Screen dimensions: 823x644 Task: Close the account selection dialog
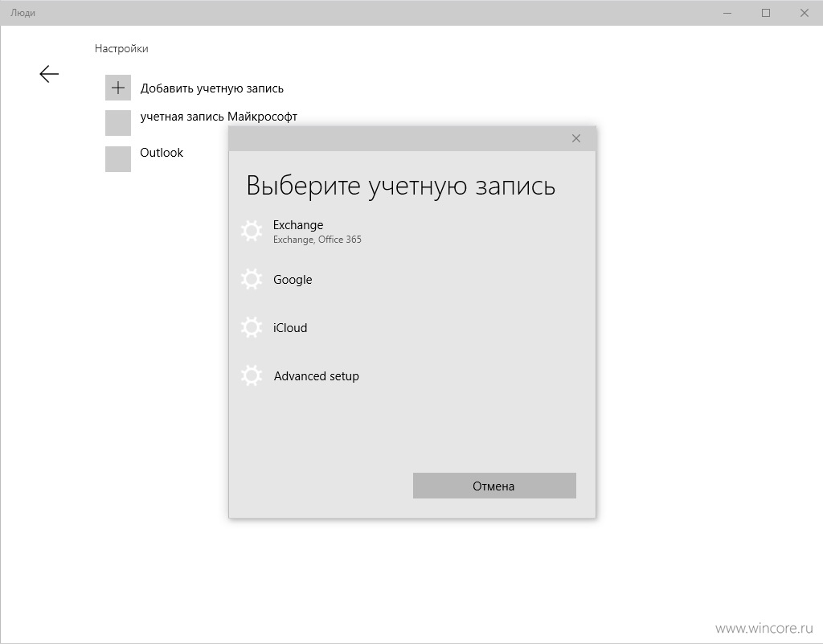pos(575,138)
